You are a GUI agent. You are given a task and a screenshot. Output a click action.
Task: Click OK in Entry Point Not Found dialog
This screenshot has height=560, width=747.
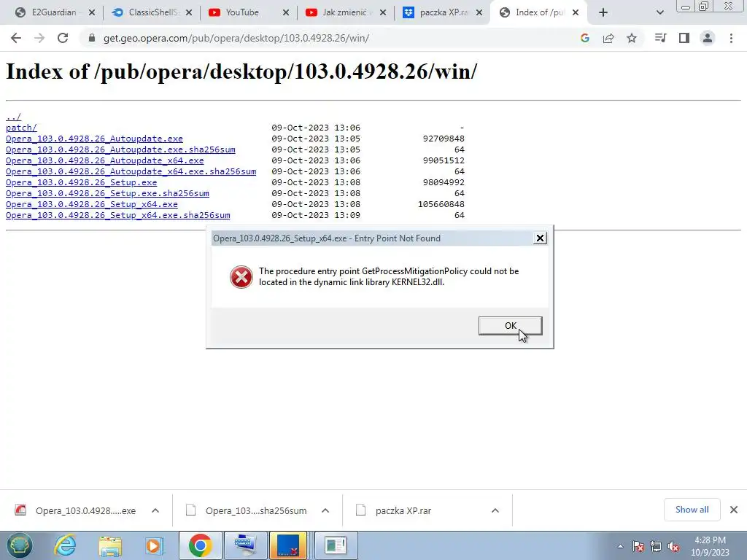coord(510,326)
